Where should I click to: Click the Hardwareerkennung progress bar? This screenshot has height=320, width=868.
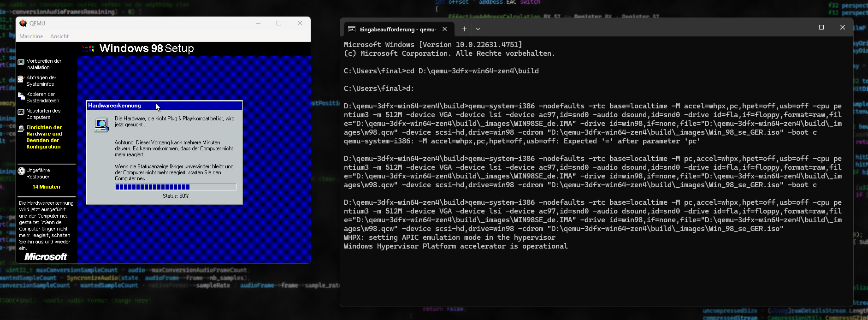[176, 187]
